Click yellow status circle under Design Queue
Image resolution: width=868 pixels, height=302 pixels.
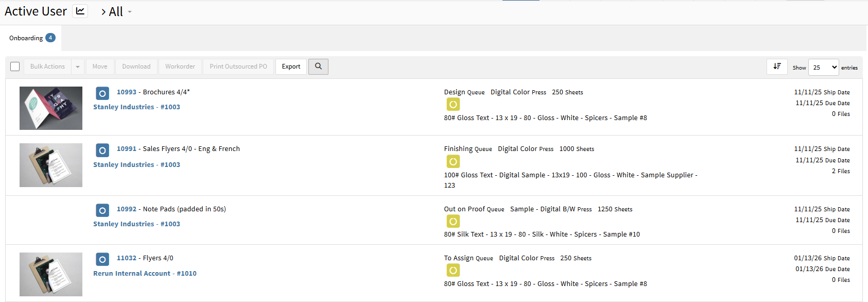(453, 105)
